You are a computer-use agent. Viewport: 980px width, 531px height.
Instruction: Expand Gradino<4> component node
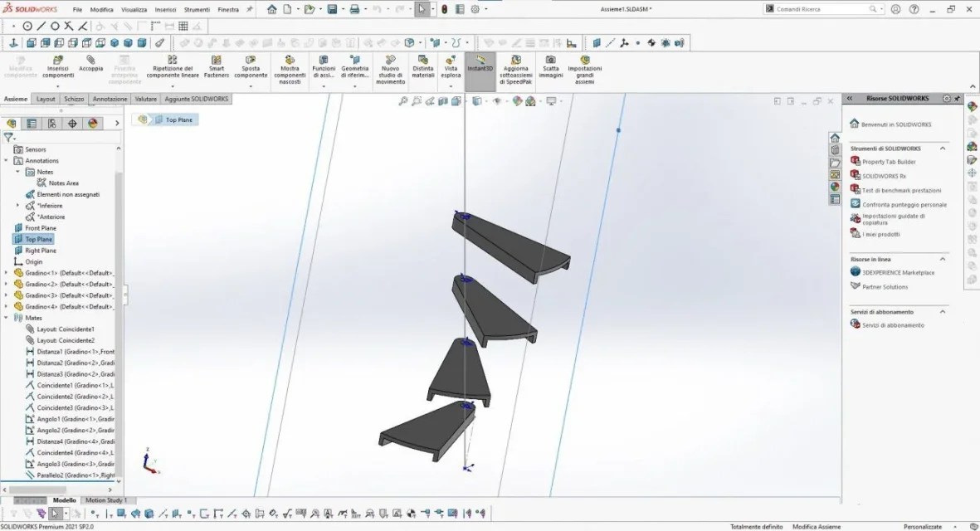tap(7, 307)
